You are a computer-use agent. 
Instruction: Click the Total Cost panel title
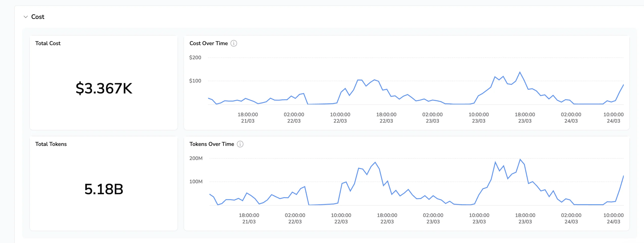pos(48,43)
